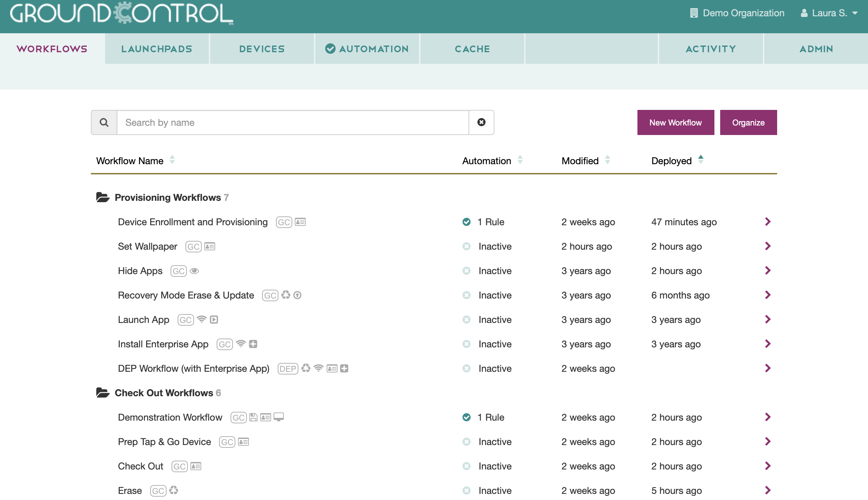Click GC badge beside Hide Apps

click(x=178, y=271)
